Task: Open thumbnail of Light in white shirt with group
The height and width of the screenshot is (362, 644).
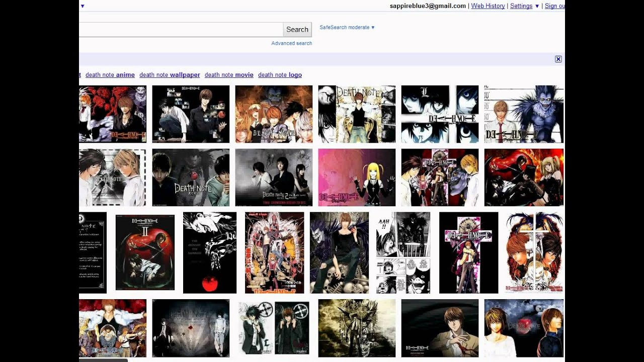Action: click(113, 328)
